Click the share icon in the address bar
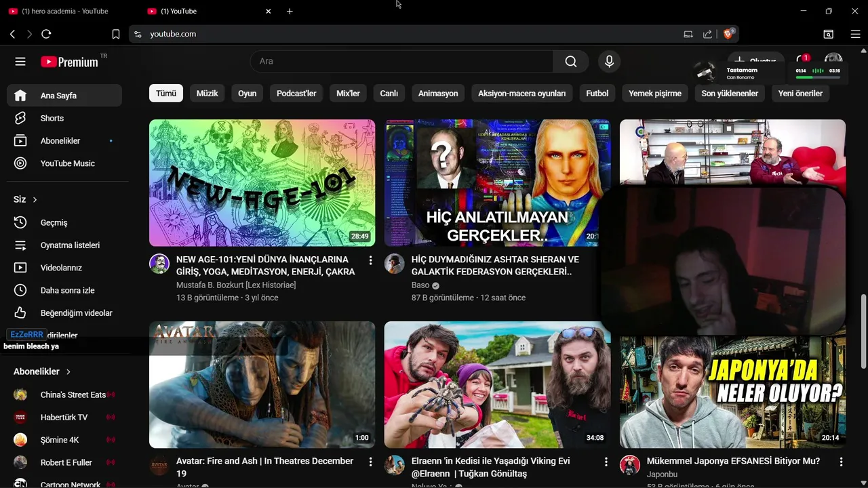The height and width of the screenshot is (488, 868). [707, 34]
